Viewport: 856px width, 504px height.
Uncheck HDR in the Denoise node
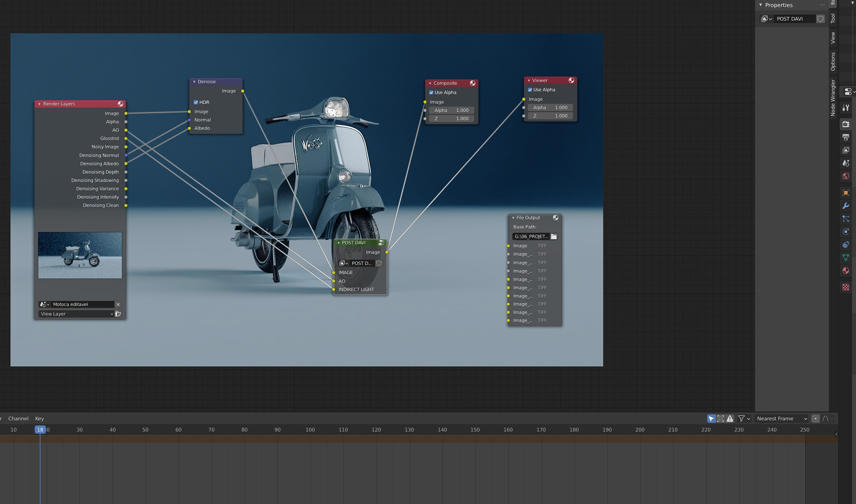196,102
